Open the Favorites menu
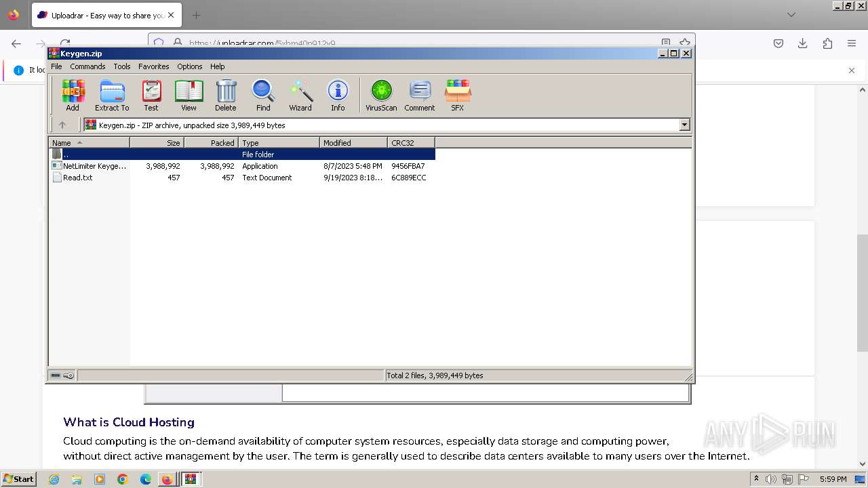Image resolution: width=868 pixels, height=488 pixels. [154, 66]
